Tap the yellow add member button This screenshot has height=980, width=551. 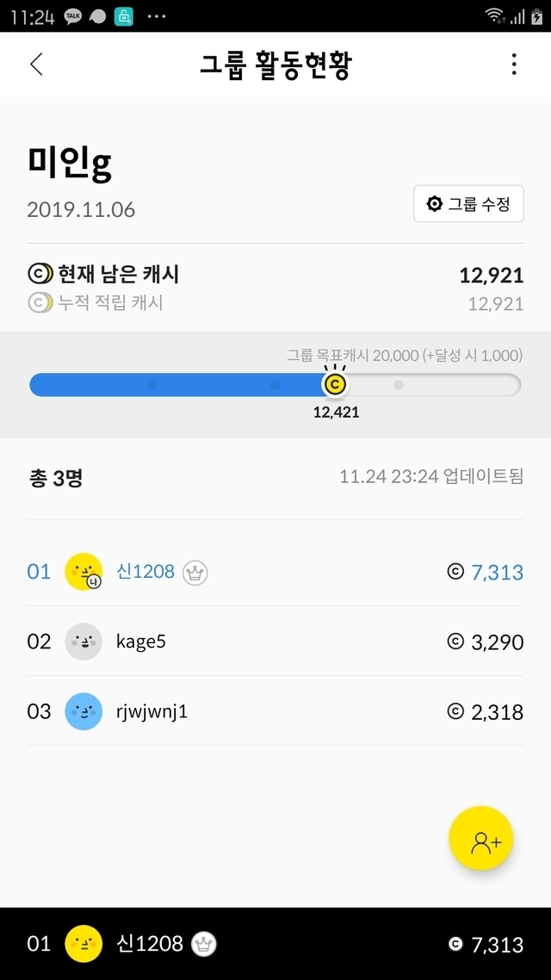[x=481, y=841]
